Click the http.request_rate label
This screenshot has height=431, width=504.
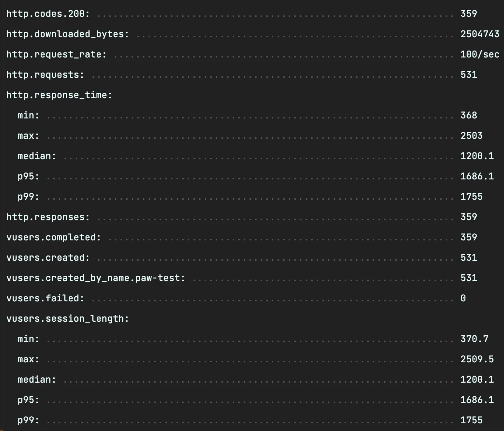(x=56, y=54)
